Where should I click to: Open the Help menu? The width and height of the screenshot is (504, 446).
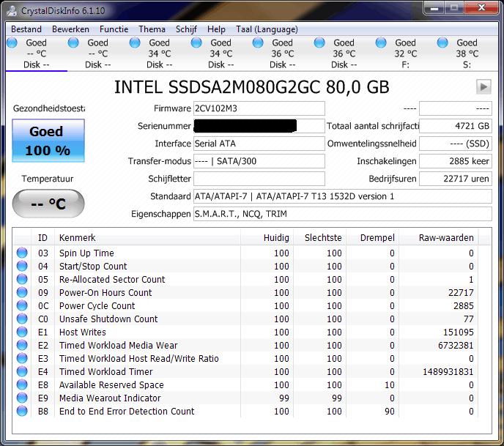pyautogui.click(x=216, y=29)
